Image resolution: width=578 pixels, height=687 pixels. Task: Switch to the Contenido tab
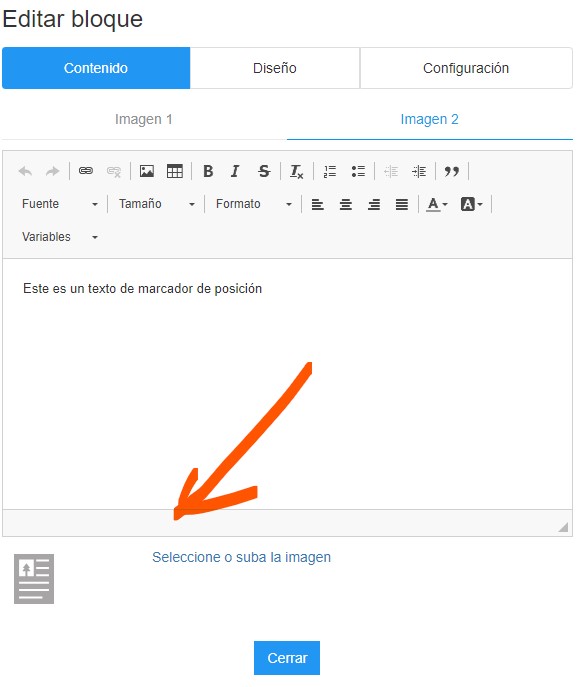point(96,68)
